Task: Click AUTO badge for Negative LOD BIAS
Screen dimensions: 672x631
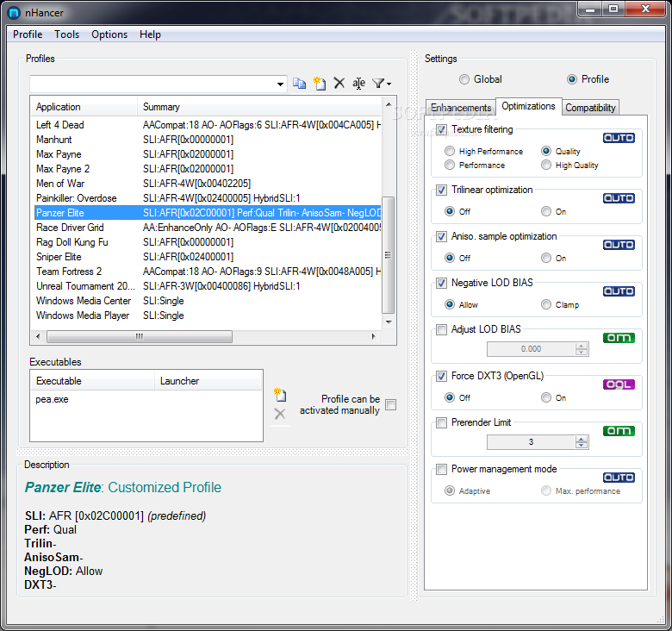Action: pos(619,291)
